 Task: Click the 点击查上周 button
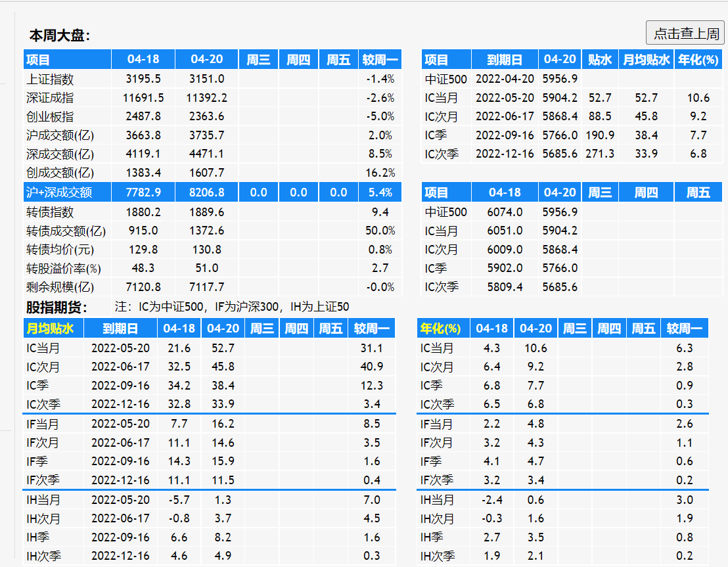tap(685, 33)
